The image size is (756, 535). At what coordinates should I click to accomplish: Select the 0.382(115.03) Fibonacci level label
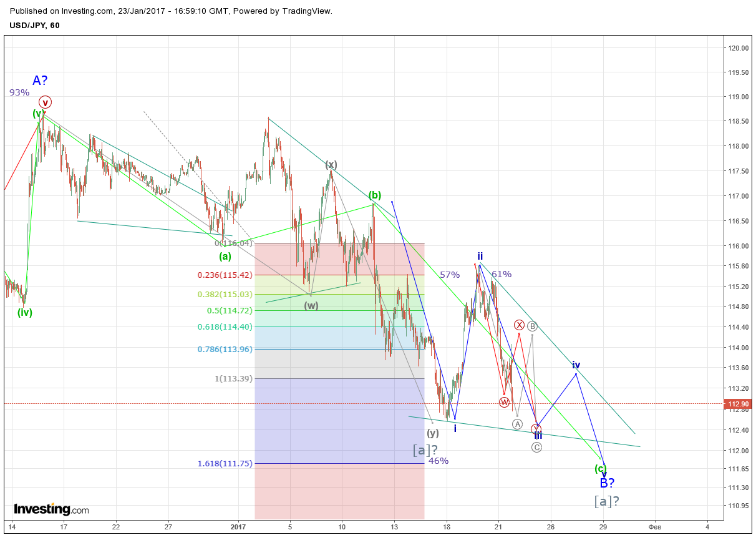(x=225, y=295)
